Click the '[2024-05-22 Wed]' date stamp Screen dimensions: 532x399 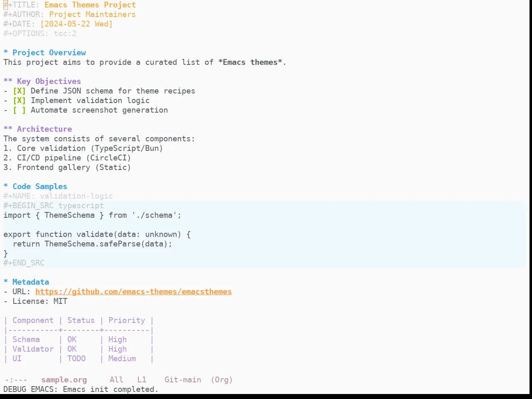point(76,24)
